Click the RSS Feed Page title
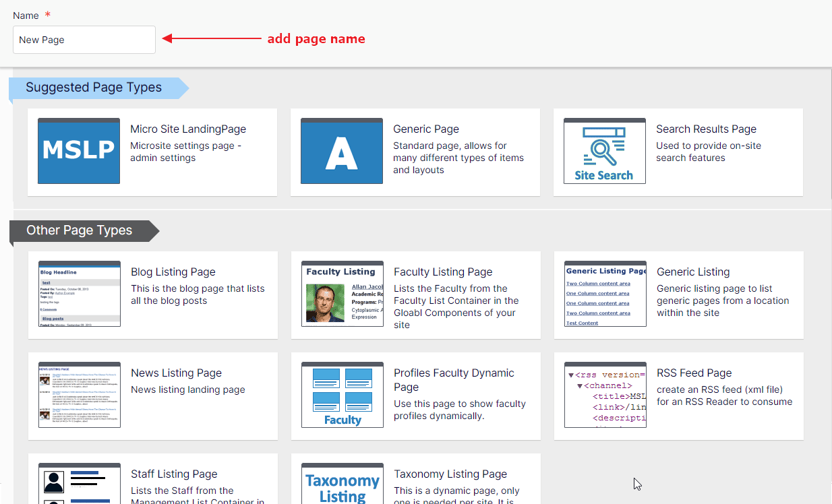832x504 pixels. [x=694, y=373]
